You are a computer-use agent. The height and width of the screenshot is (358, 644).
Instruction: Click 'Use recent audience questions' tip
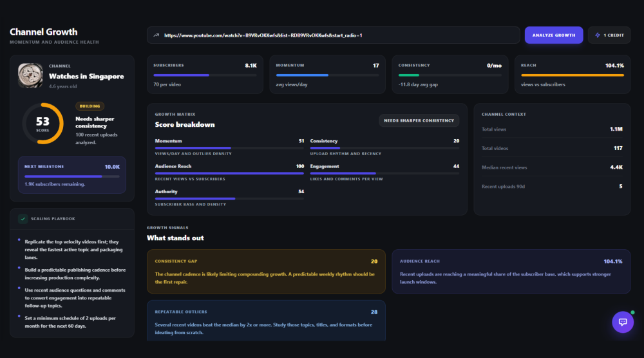75,297
